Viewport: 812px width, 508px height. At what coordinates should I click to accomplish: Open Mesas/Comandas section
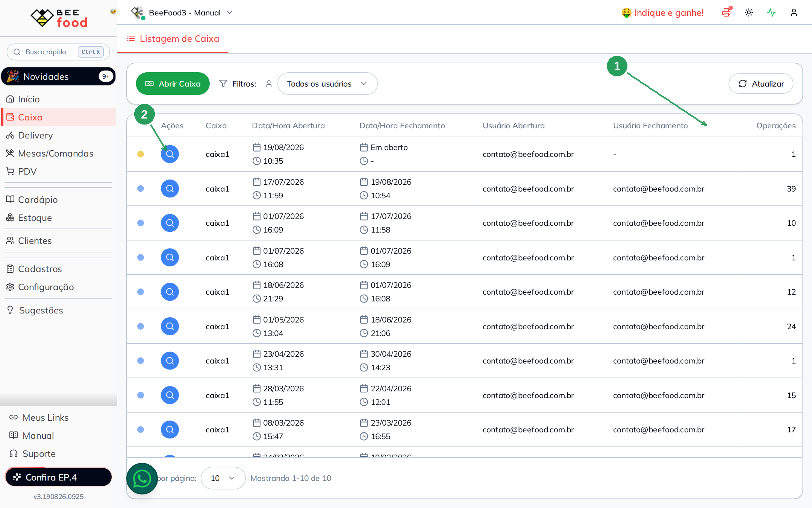click(58, 153)
